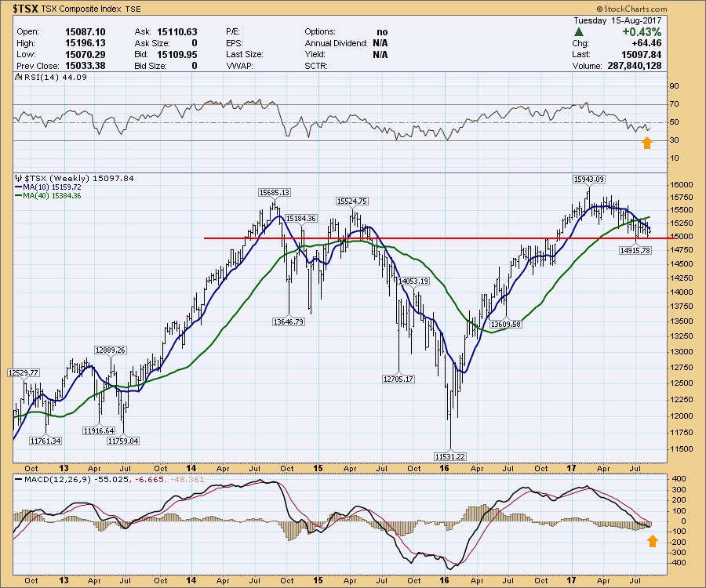Screen dimensions: 706x588
Task: Click the Ask price 15110.63
Action: click(177, 32)
